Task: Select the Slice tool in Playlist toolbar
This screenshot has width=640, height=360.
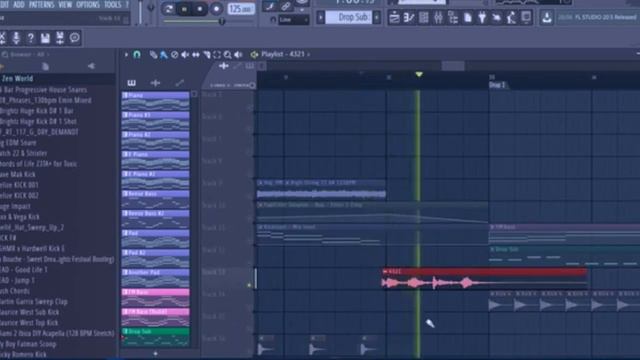Action: pyautogui.click(x=207, y=55)
